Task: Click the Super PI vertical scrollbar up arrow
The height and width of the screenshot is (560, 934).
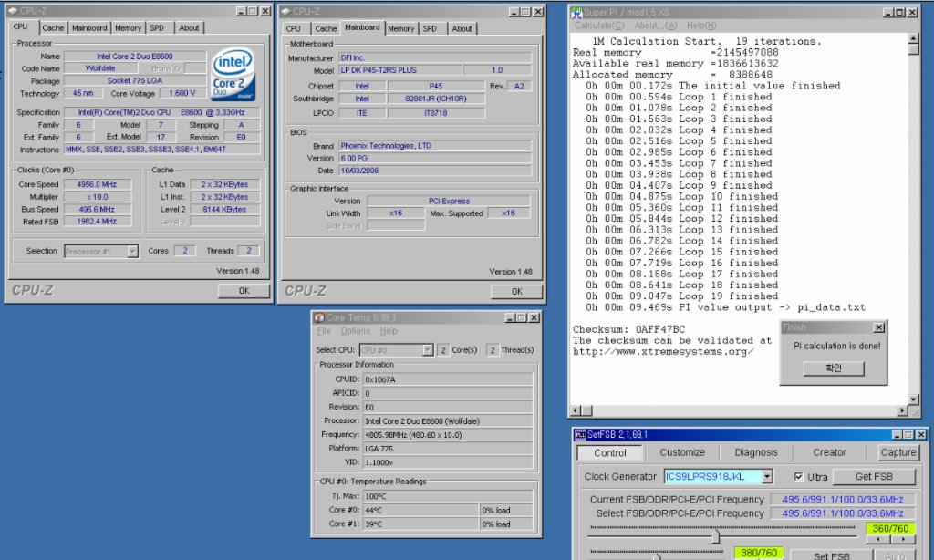Action: (x=914, y=39)
